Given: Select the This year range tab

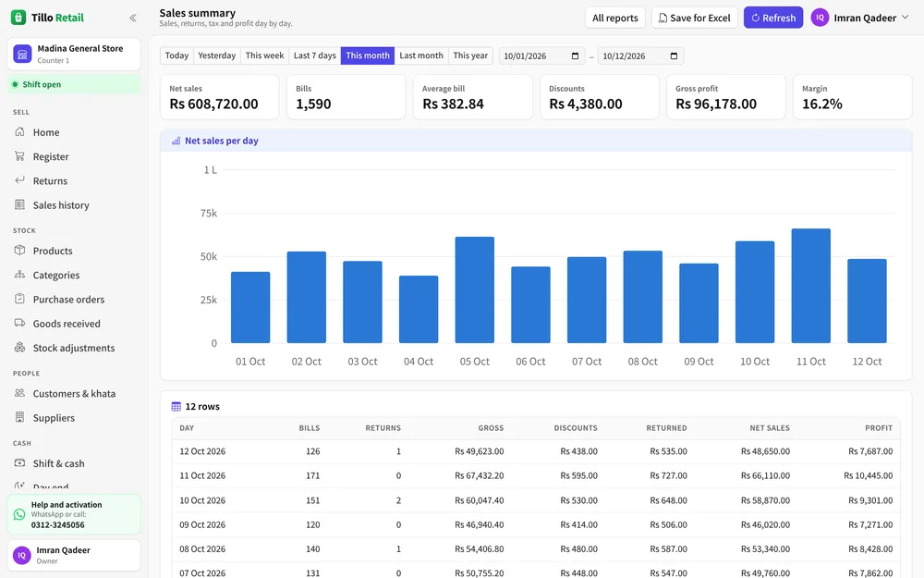Looking at the screenshot, I should coord(470,55).
